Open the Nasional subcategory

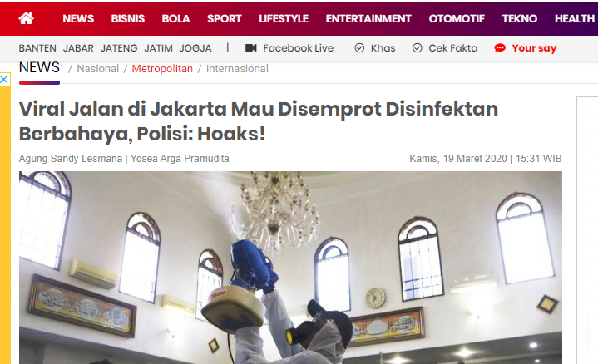point(98,69)
